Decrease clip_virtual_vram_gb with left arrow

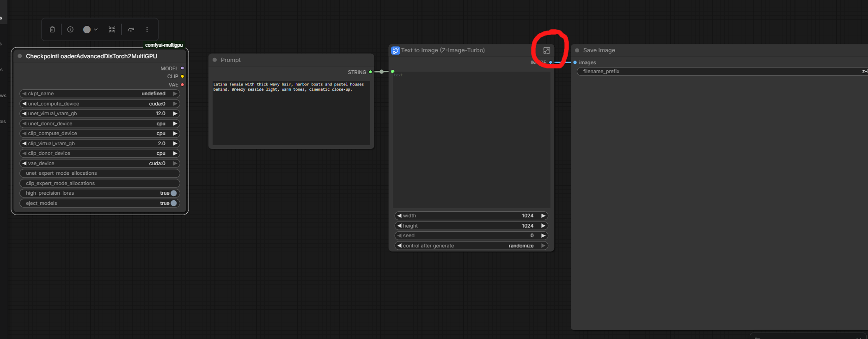(24, 143)
